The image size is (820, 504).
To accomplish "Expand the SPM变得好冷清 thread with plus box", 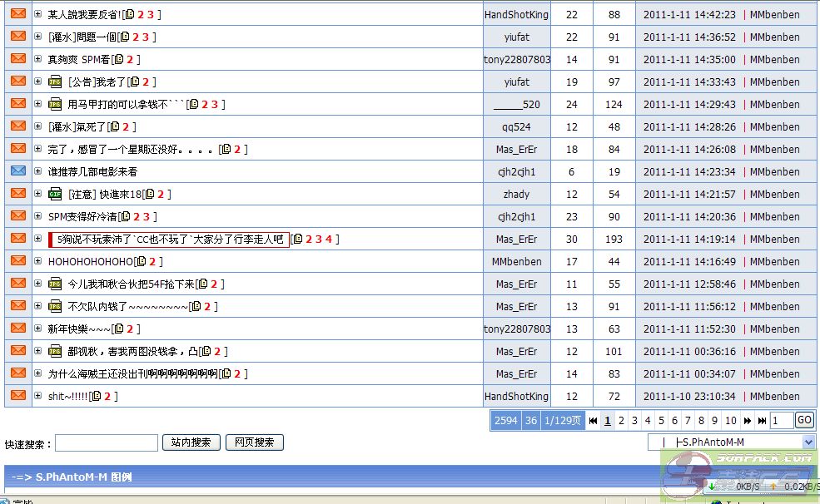I will point(37,216).
